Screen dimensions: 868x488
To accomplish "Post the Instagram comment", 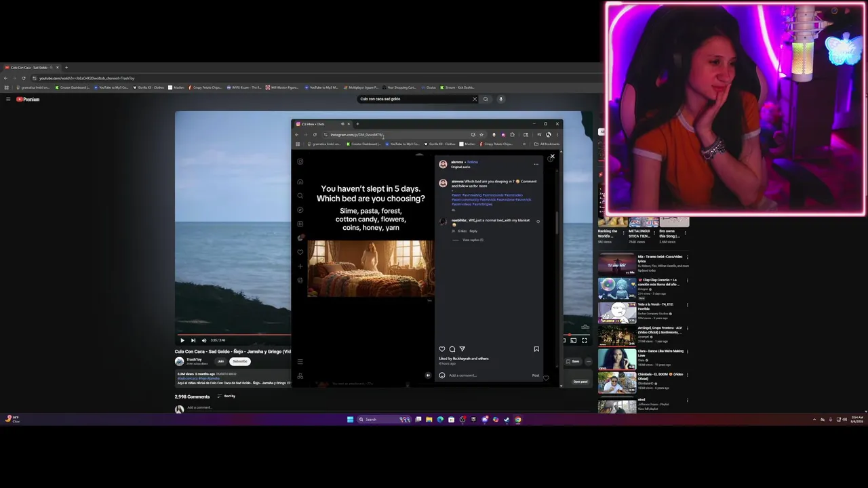I will pos(536,375).
